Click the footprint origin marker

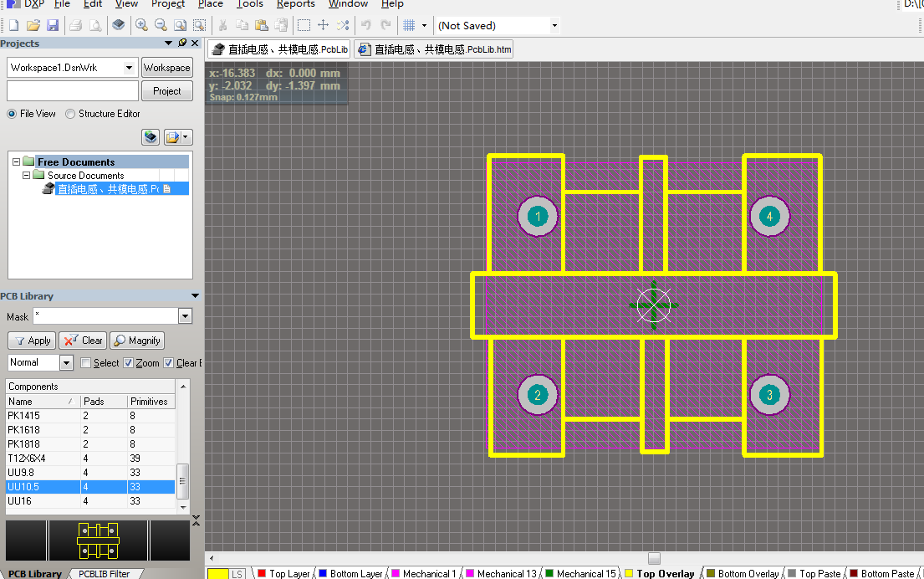point(654,305)
